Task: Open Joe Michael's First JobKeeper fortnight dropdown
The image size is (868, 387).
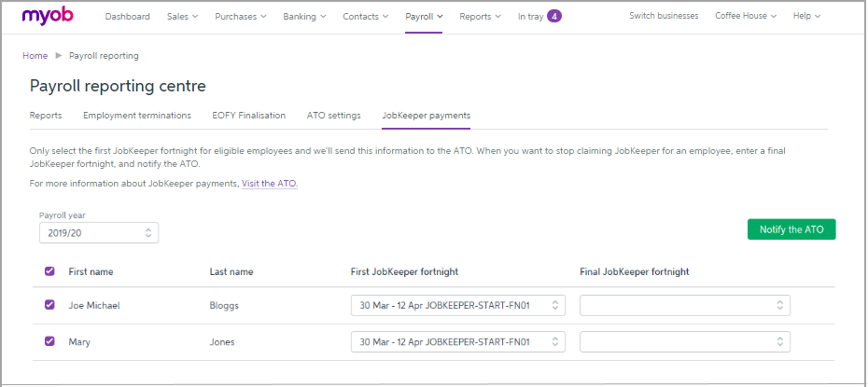Action: pyautogui.click(x=457, y=306)
